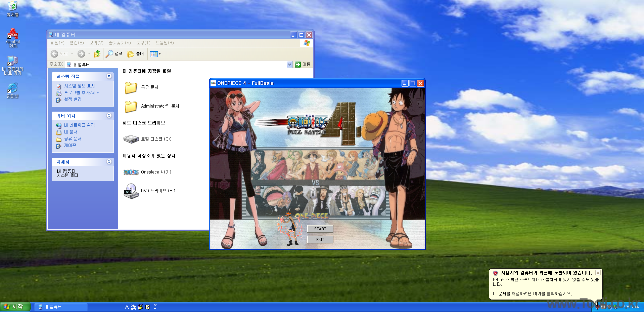This screenshot has height=312, width=644.
Task: Open the 도움말(H) menu
Action: 165,43
